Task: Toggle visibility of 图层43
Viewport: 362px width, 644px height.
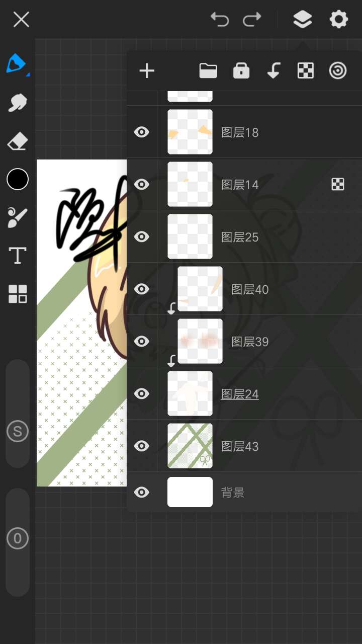Action: click(142, 446)
